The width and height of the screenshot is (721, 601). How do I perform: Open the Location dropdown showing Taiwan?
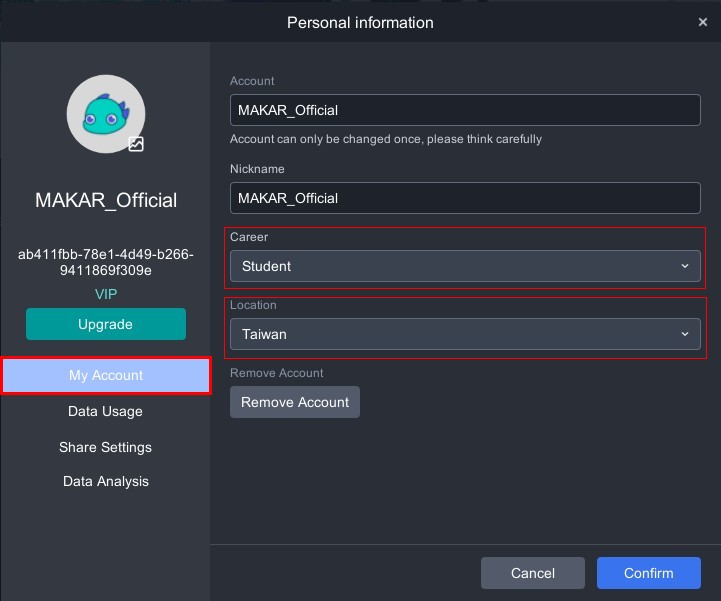pos(450,334)
